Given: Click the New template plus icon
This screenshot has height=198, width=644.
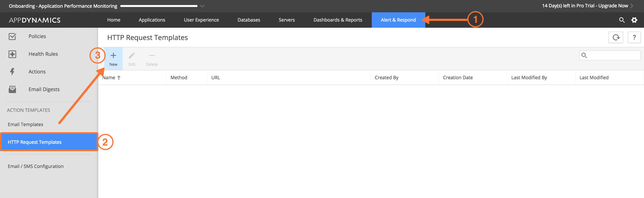Looking at the screenshot, I should [113, 55].
